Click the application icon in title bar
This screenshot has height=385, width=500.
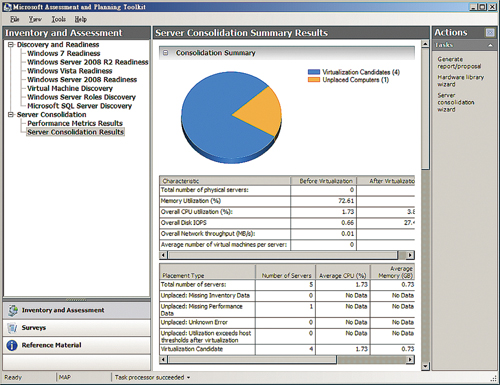tap(7, 7)
